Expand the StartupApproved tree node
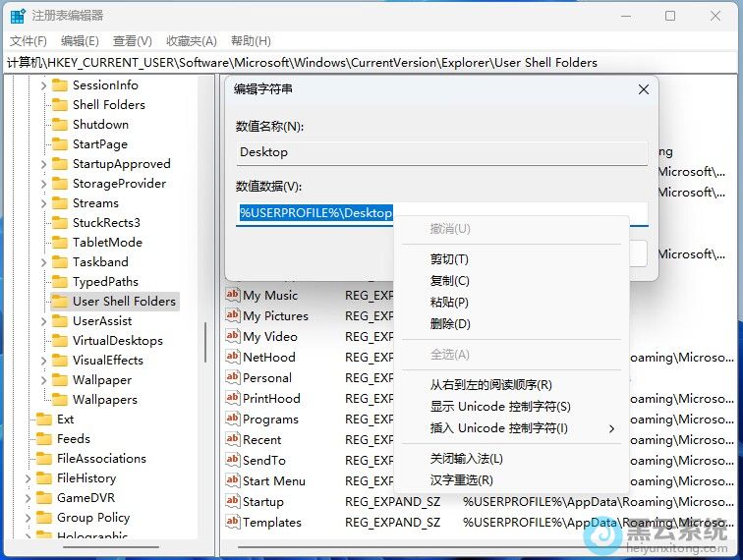This screenshot has width=743, height=560. pos(43,164)
